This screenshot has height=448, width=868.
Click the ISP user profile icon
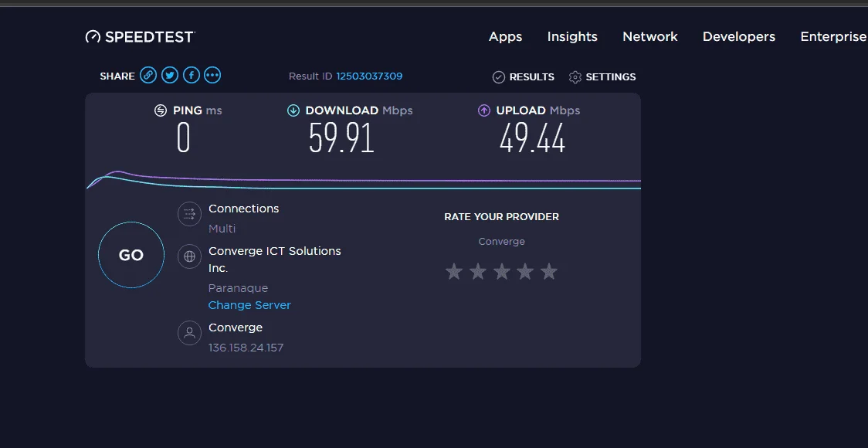(x=189, y=333)
